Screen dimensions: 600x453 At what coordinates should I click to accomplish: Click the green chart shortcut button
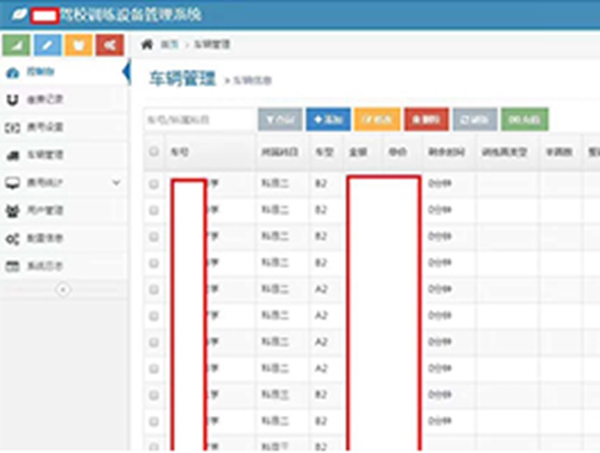17,45
